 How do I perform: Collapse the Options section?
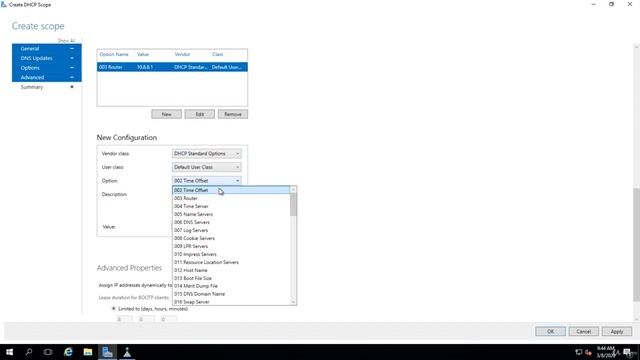[72, 68]
